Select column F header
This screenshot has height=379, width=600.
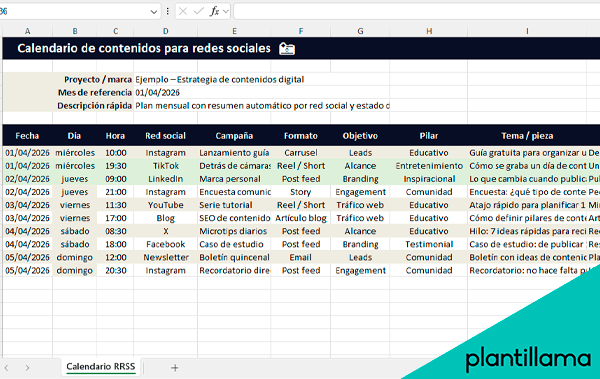(301, 31)
